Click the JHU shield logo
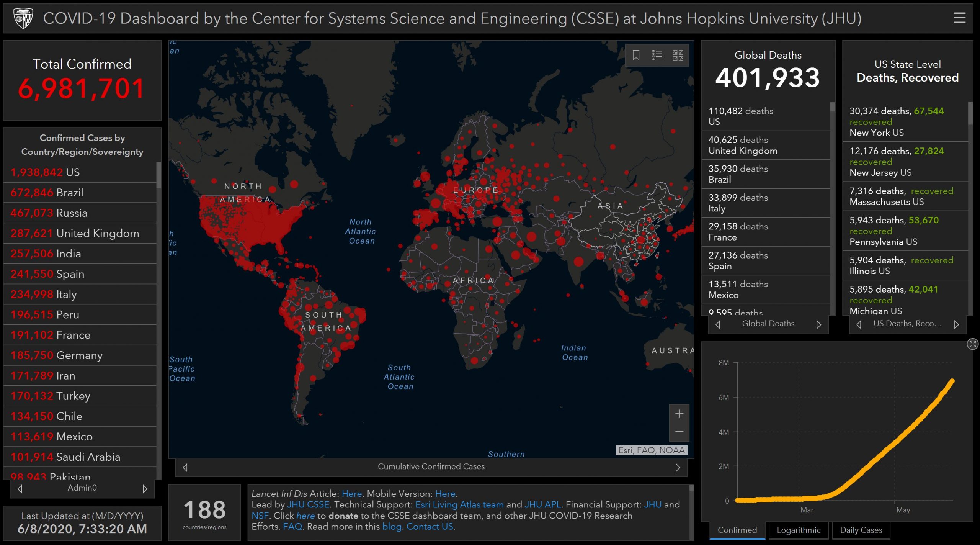Screen dimensions: 980x545 [x=23, y=18]
